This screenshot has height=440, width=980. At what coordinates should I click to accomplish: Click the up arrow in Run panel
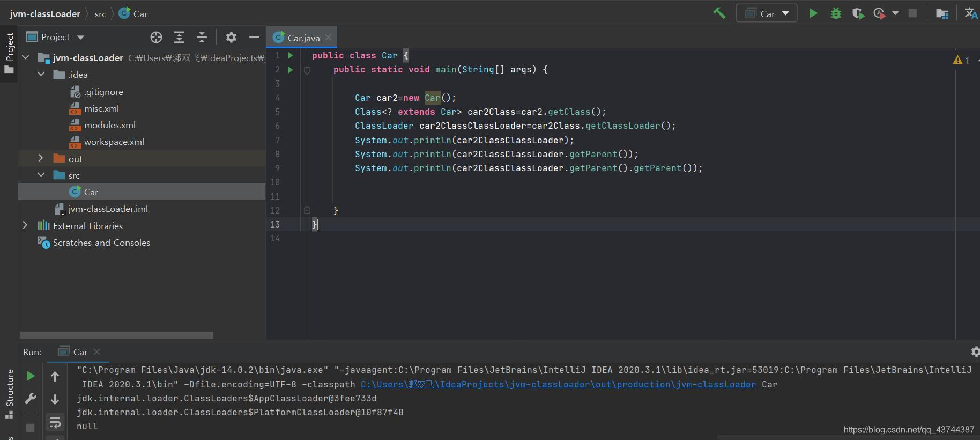pos(55,377)
